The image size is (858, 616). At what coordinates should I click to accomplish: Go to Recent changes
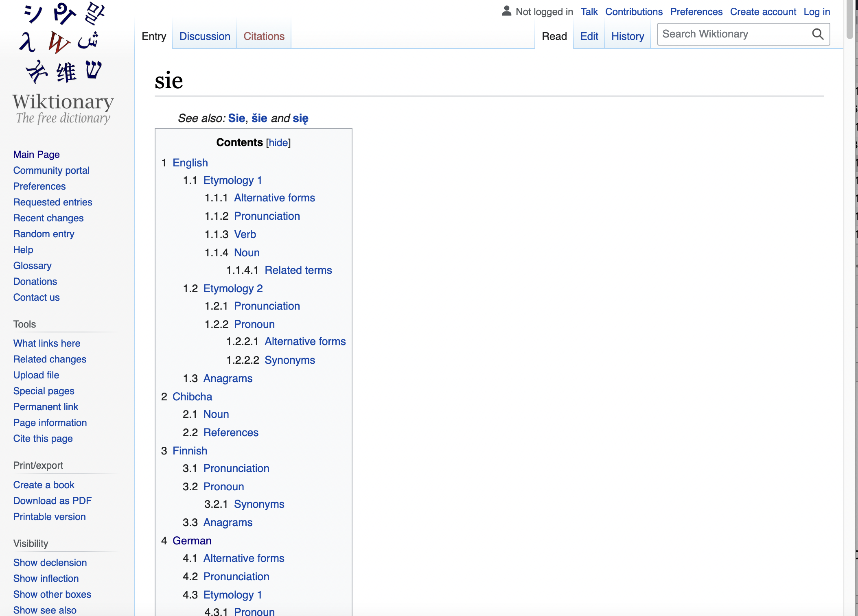coord(48,218)
